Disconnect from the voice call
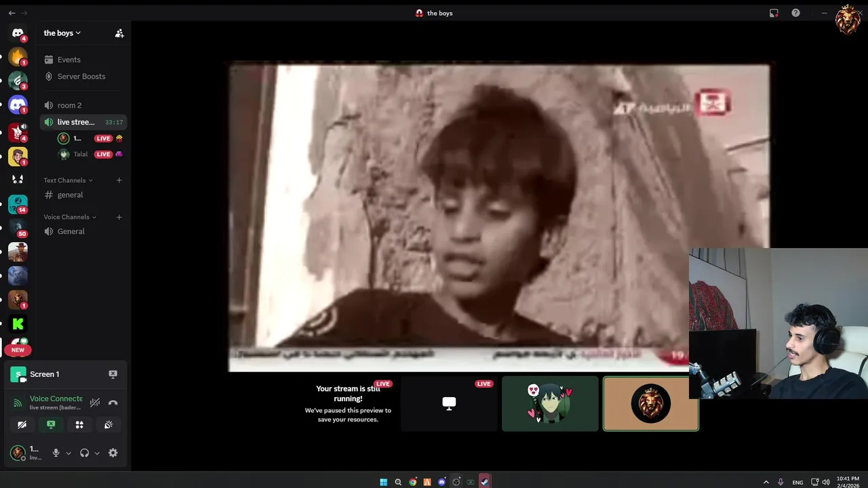Image resolution: width=868 pixels, height=488 pixels. [x=113, y=403]
